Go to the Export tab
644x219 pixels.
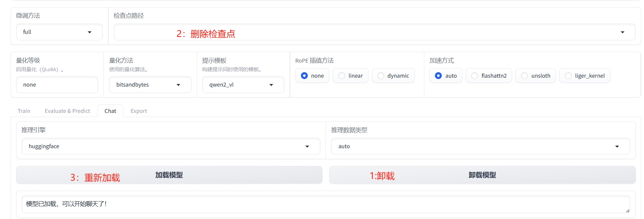click(138, 111)
